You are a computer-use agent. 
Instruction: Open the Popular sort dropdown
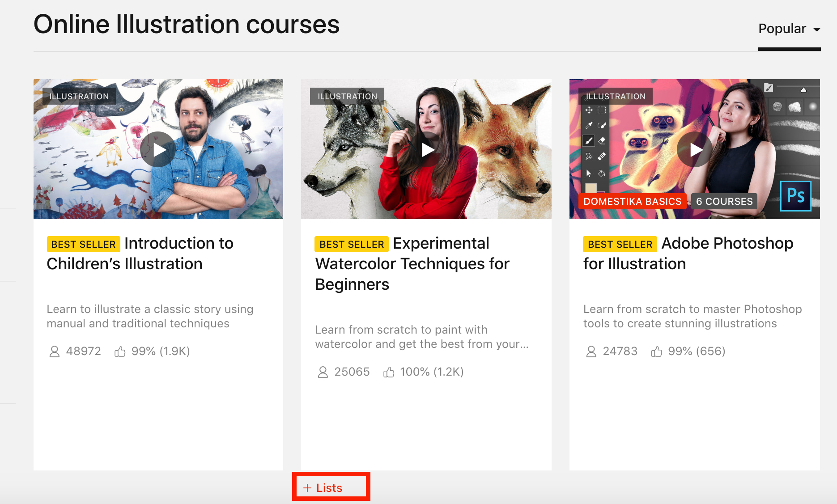[789, 29]
